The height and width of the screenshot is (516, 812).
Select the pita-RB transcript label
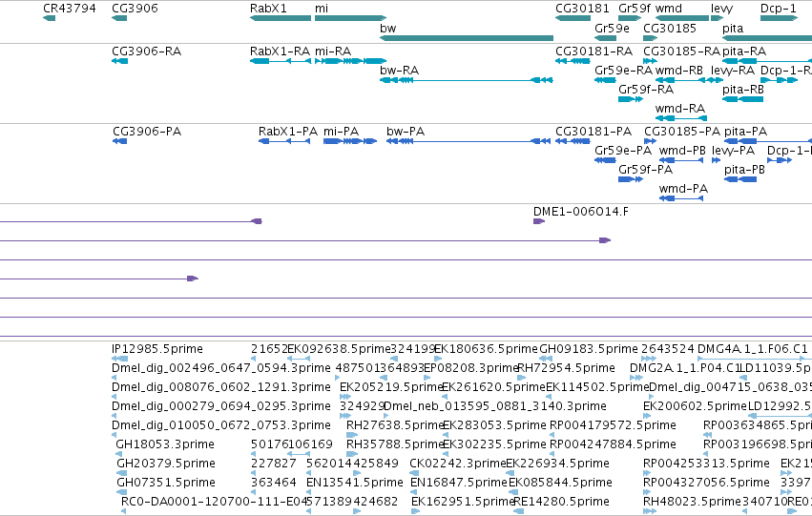[743, 90]
